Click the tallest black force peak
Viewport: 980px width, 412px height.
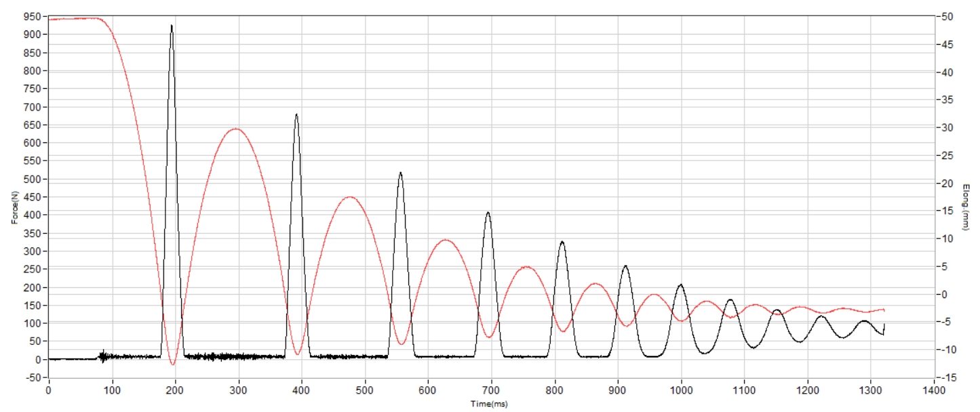coord(172,26)
